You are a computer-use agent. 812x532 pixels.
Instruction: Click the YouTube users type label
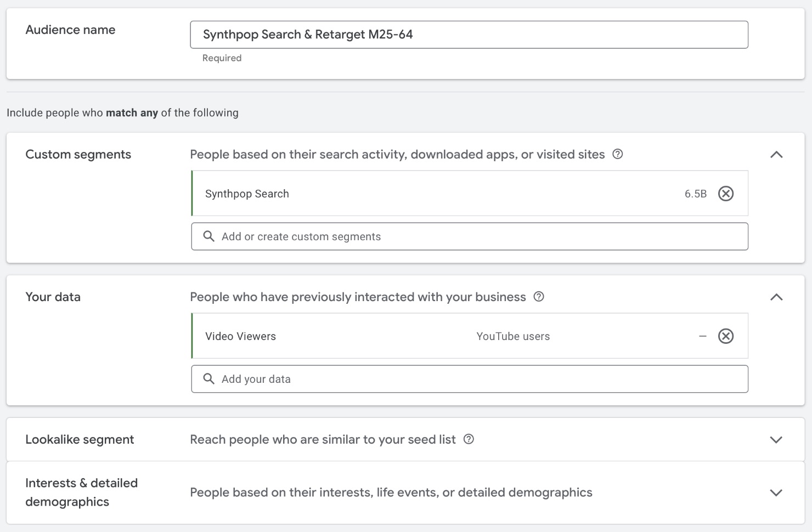point(512,336)
